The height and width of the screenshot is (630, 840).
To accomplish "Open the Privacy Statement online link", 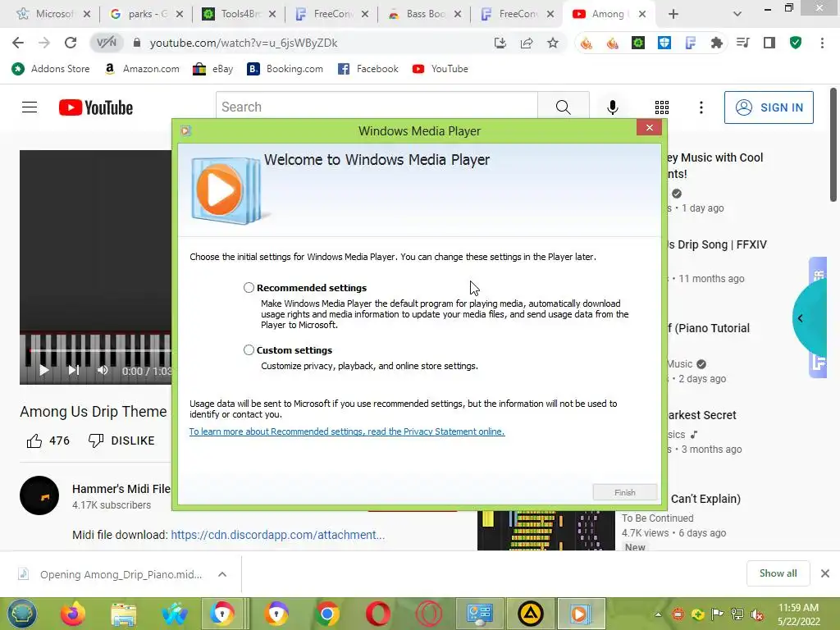I will pyautogui.click(x=347, y=431).
